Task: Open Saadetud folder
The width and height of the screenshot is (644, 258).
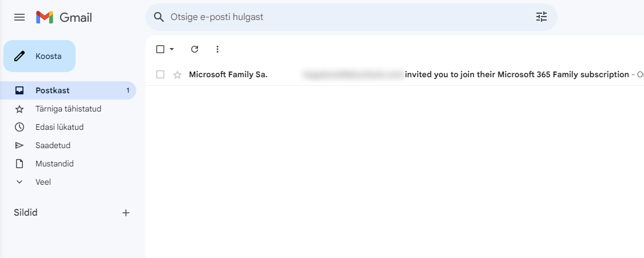Action: tap(68, 145)
